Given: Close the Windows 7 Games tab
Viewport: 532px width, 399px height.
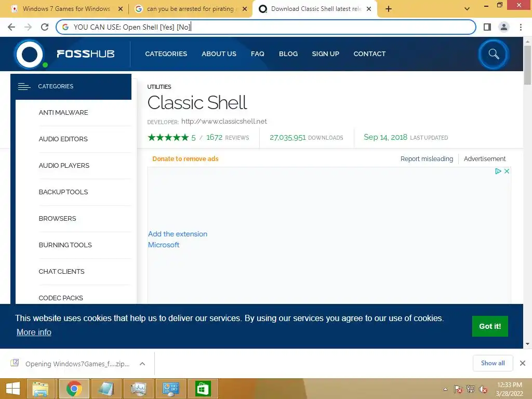Looking at the screenshot, I should pyautogui.click(x=120, y=9).
